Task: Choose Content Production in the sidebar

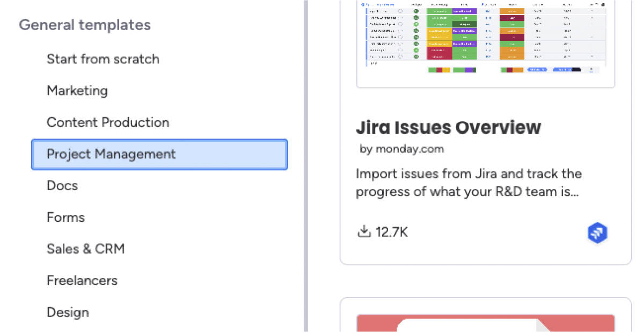Action: pos(107,122)
